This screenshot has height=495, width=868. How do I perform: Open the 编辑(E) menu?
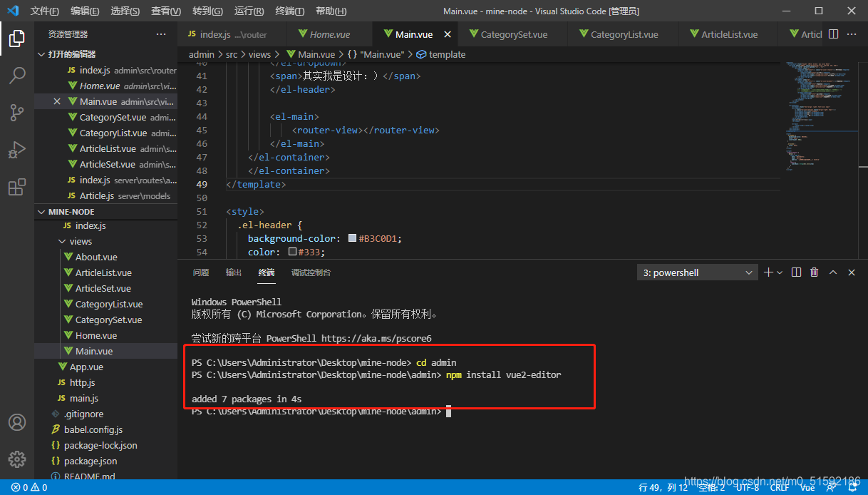pyautogui.click(x=85, y=11)
